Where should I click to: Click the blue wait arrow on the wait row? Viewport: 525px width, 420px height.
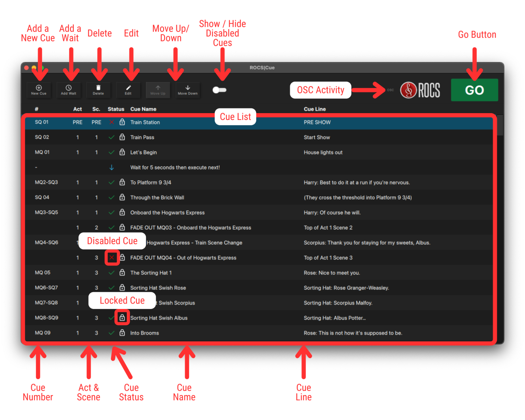click(111, 167)
